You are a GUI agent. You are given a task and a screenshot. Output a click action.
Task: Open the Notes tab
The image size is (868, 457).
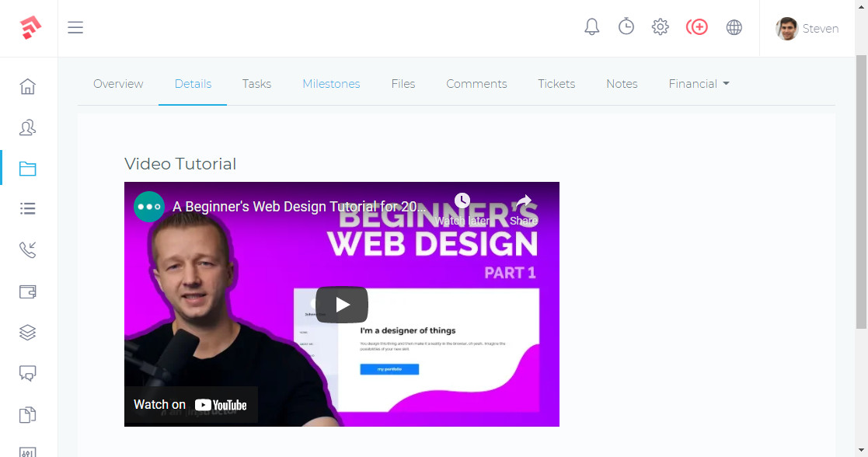click(x=622, y=84)
